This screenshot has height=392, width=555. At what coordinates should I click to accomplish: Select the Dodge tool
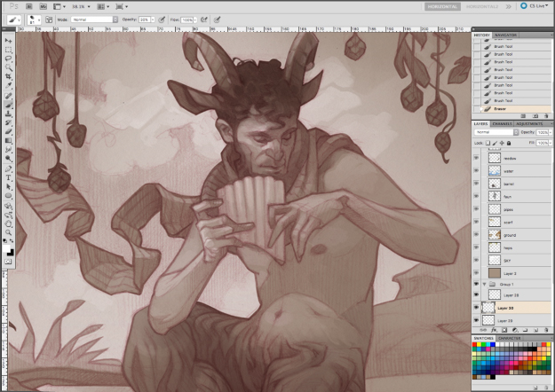click(8, 159)
